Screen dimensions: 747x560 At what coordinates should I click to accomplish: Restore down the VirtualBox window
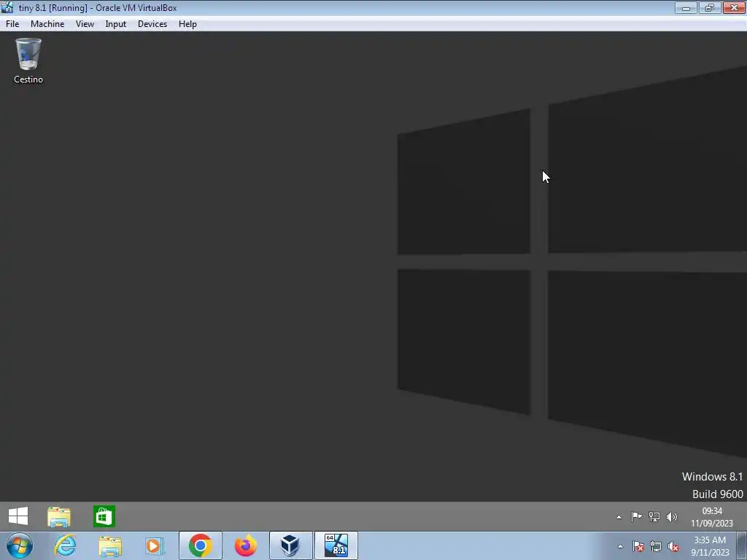coord(710,7)
